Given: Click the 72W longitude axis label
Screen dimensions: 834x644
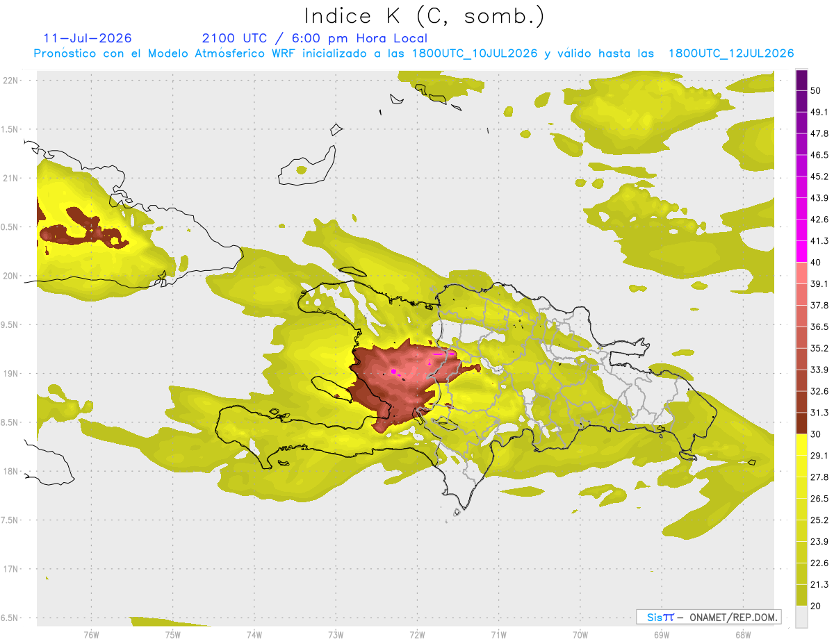Looking at the screenshot, I should pyautogui.click(x=417, y=634).
